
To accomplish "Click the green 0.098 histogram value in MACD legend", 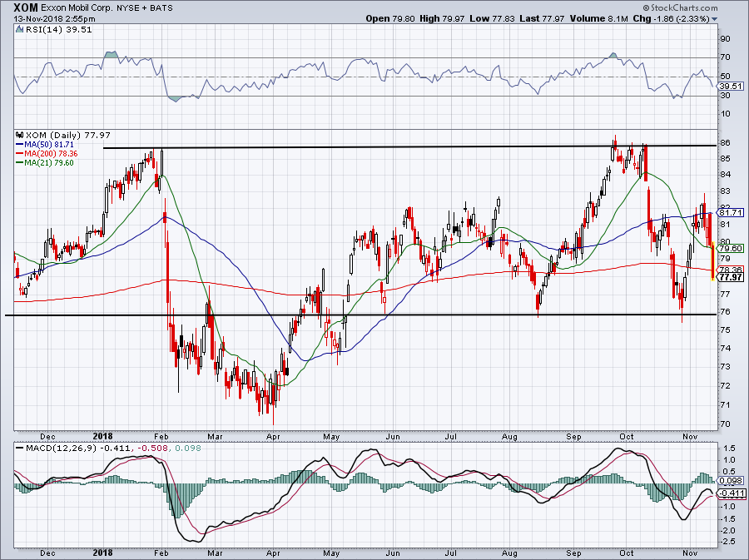I will [188, 448].
